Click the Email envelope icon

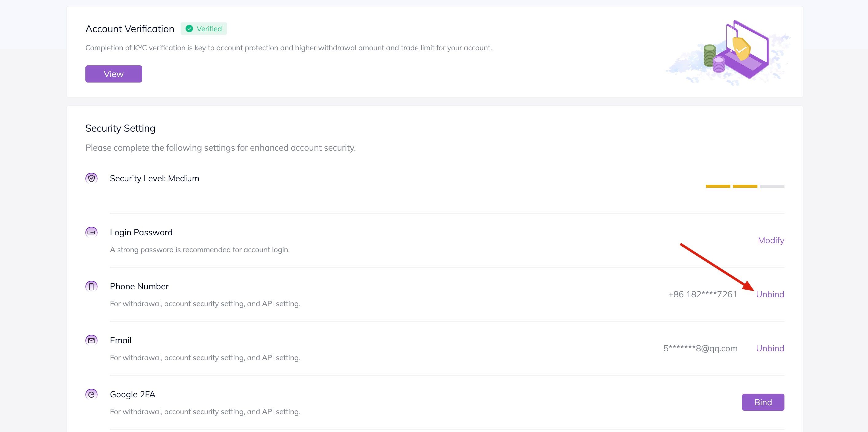(x=91, y=340)
